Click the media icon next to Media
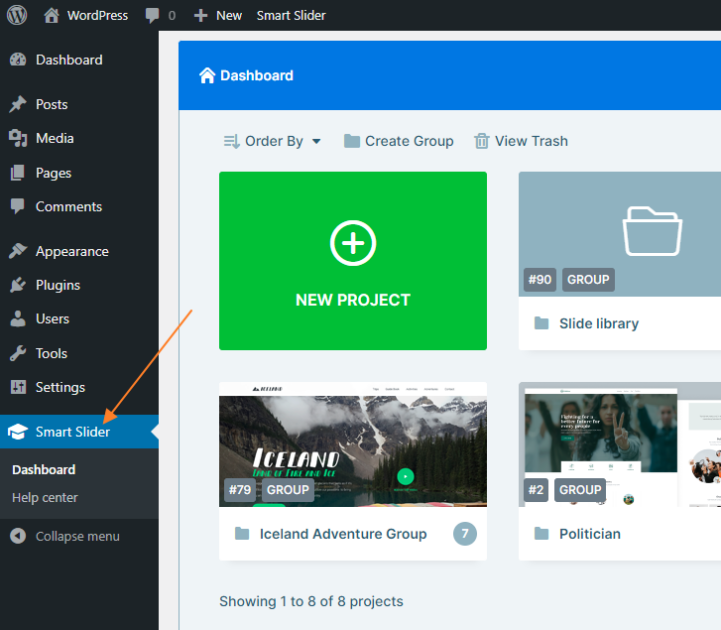 pos(18,138)
